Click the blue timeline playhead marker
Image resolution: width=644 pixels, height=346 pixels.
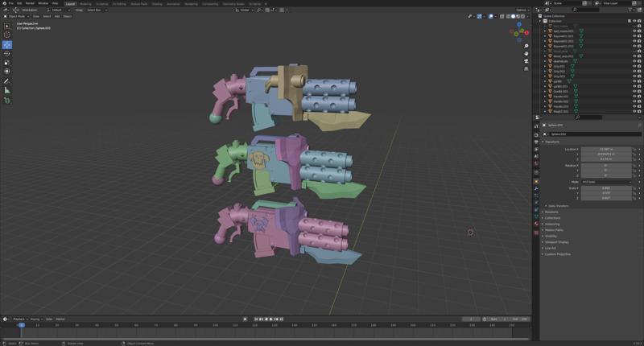click(21, 325)
